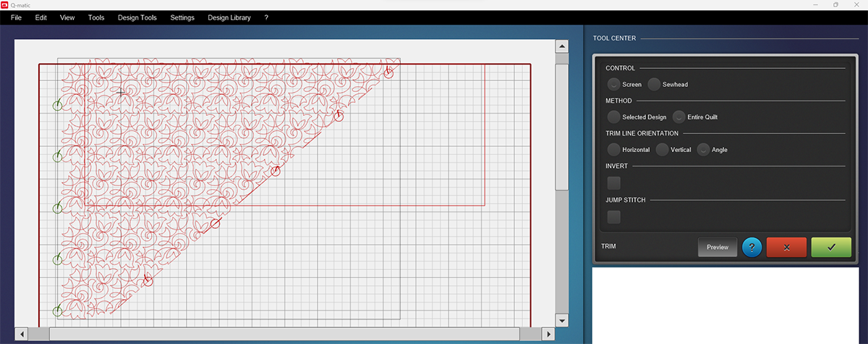The image size is (868, 344).
Task: Click the canvas horizontal scrollbar left arrow
Action: (21, 334)
